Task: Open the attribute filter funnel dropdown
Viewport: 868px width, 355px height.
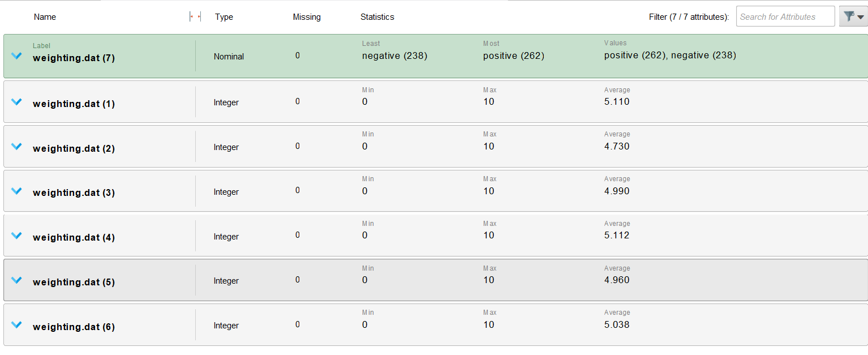Action: click(853, 16)
